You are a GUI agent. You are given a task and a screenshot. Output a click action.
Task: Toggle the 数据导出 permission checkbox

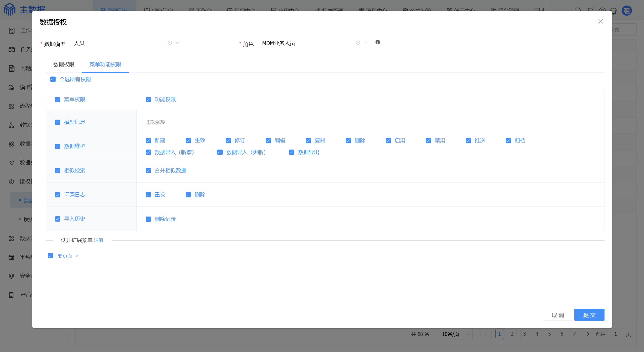292,152
